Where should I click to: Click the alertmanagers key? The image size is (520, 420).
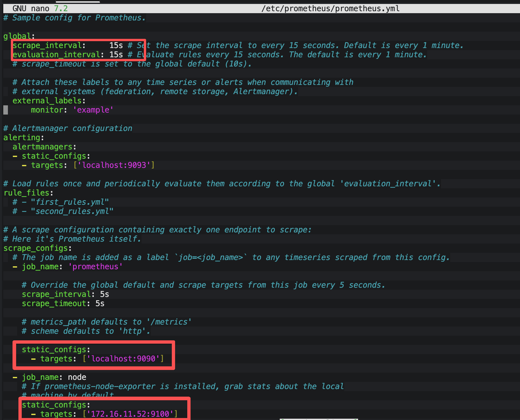pyautogui.click(x=42, y=147)
